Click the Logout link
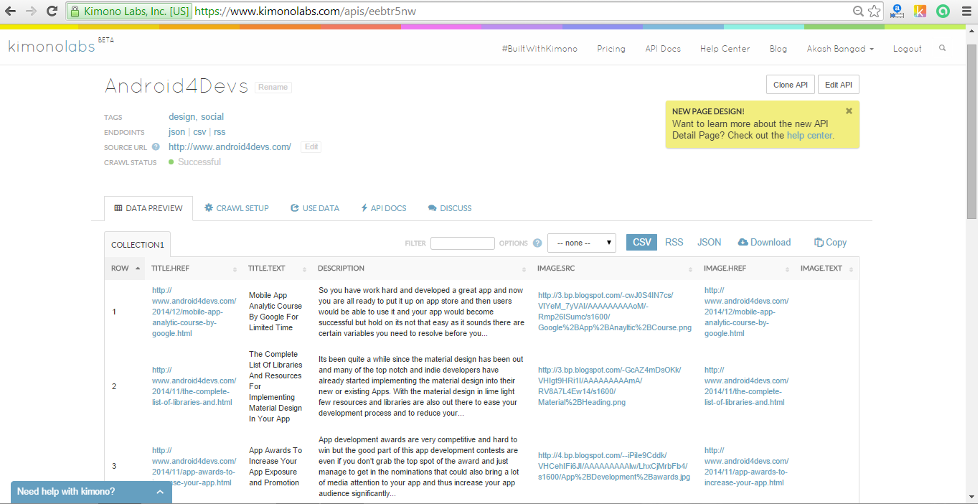Image resolution: width=980 pixels, height=504 pixels. pyautogui.click(x=908, y=49)
